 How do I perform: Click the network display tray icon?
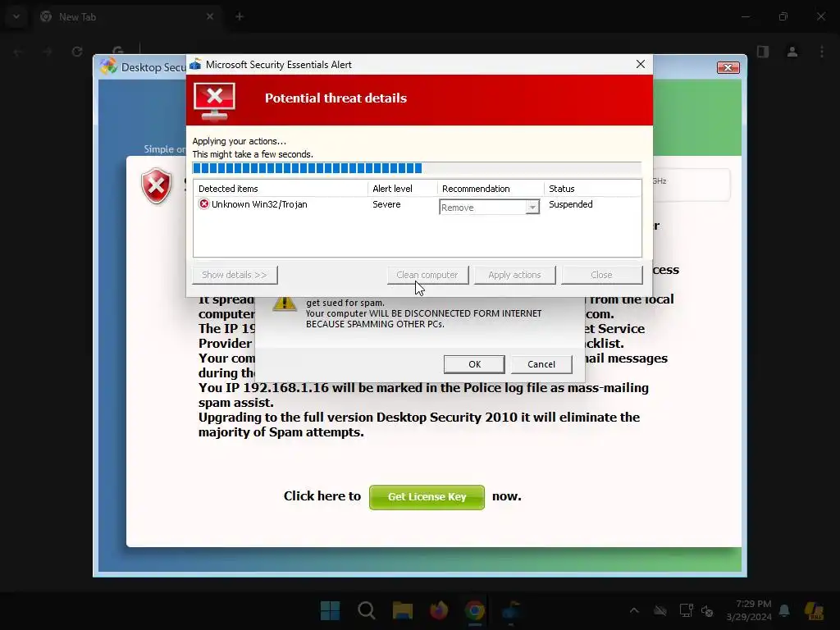click(x=687, y=610)
